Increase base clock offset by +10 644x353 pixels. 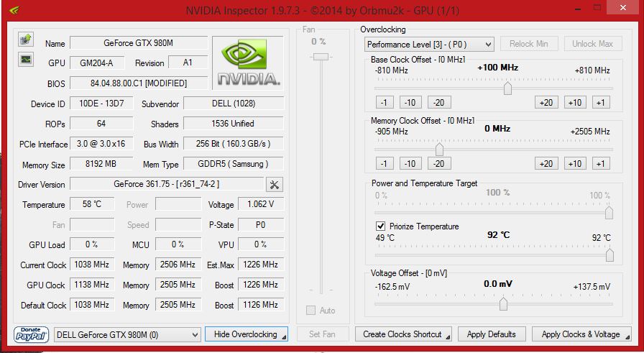pos(575,102)
